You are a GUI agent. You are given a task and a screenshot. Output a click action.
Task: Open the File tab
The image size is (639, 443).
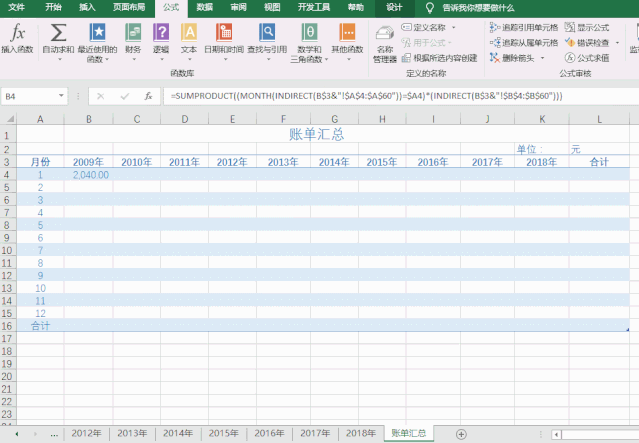tap(16, 8)
